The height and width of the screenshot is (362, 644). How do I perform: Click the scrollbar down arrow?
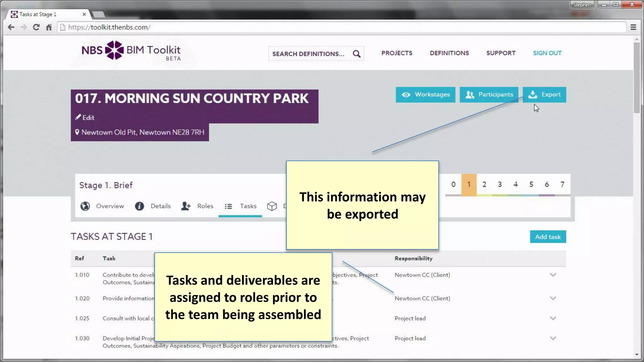pos(637,354)
